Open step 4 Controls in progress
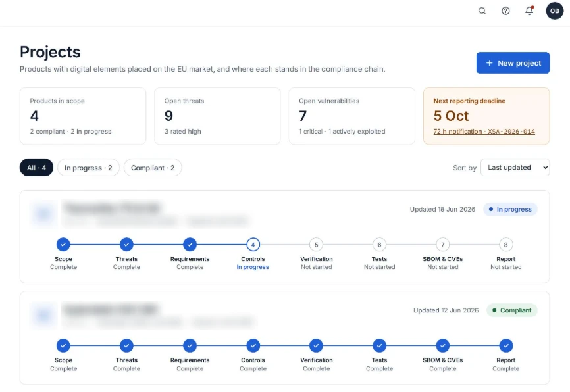The image size is (570, 392). click(253, 245)
